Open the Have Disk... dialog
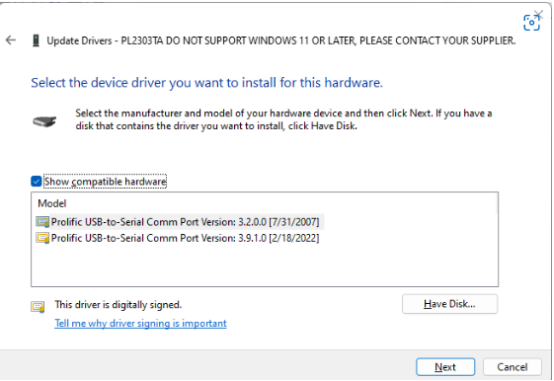The height and width of the screenshot is (381, 554). (450, 304)
